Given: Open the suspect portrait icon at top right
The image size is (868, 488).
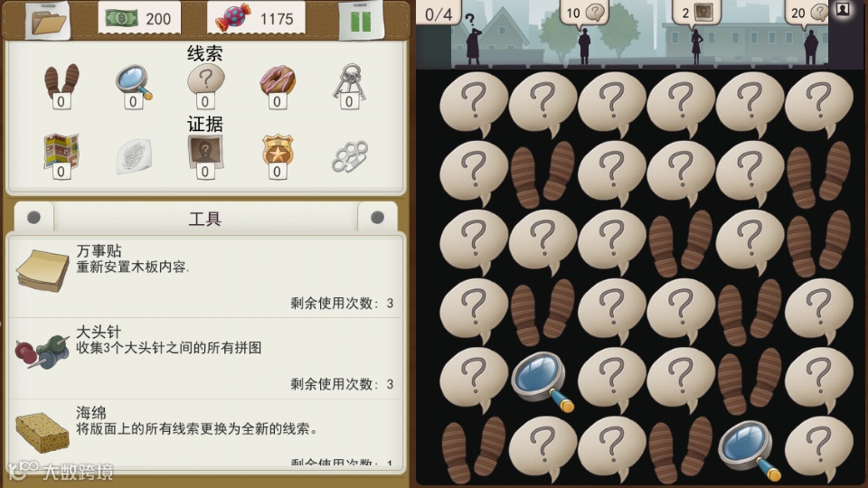Looking at the screenshot, I should coord(842,9).
